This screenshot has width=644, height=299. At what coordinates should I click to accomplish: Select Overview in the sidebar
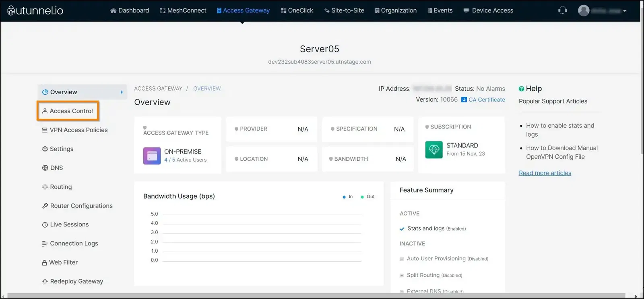click(x=82, y=92)
